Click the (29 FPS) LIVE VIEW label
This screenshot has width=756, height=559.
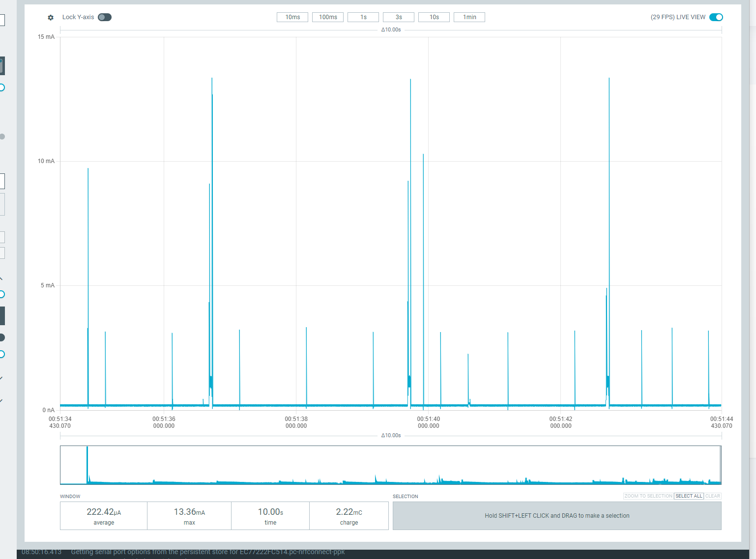678,17
